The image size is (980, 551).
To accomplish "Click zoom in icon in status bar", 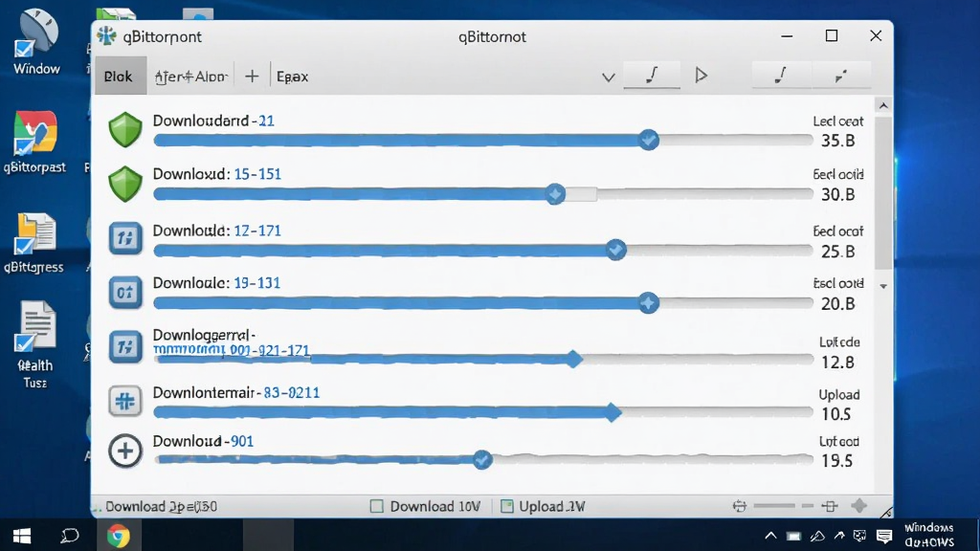I will 830,506.
